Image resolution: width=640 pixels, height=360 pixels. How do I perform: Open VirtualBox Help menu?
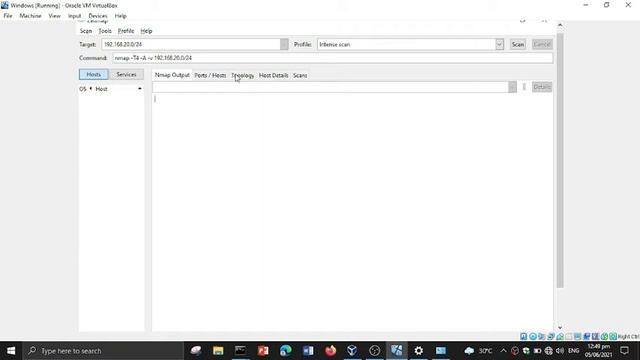(120, 16)
